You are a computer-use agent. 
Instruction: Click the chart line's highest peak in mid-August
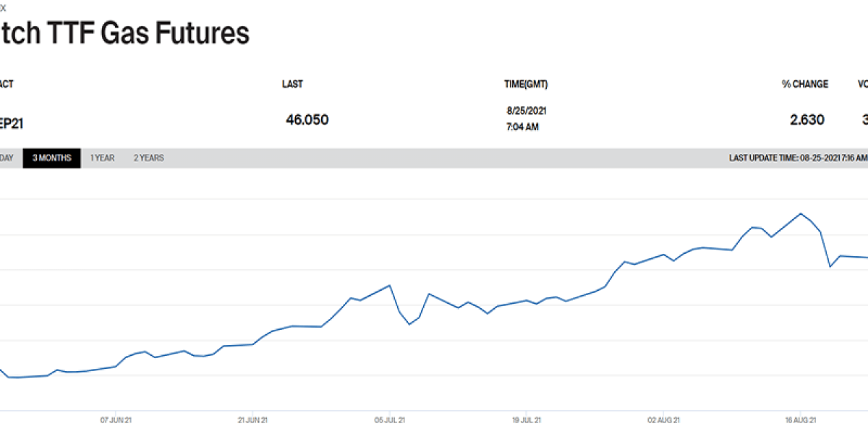(x=801, y=213)
